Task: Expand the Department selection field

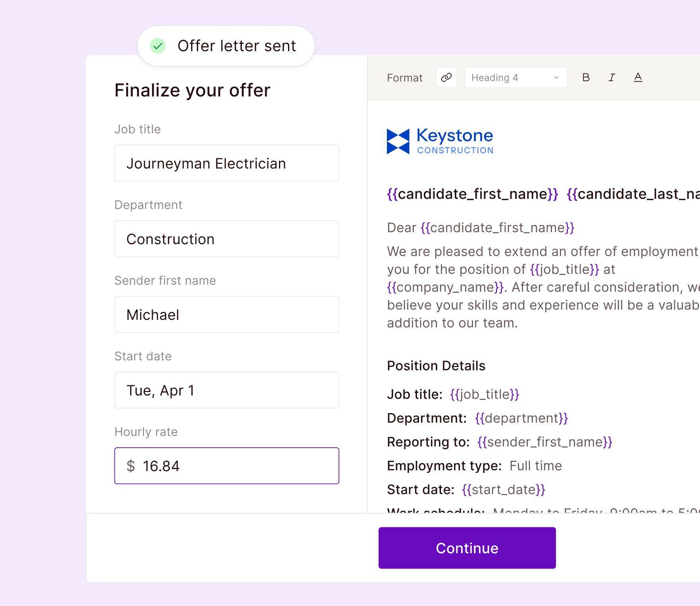Action: [x=227, y=239]
